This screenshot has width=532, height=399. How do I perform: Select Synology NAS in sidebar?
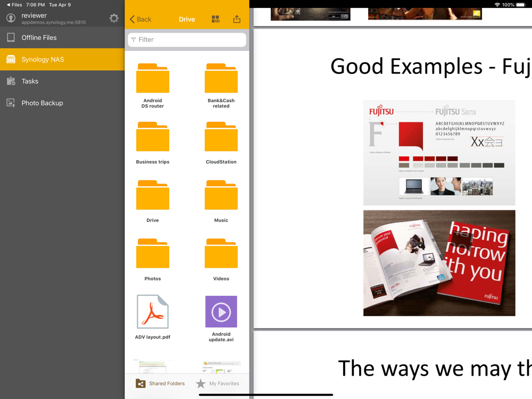(62, 60)
